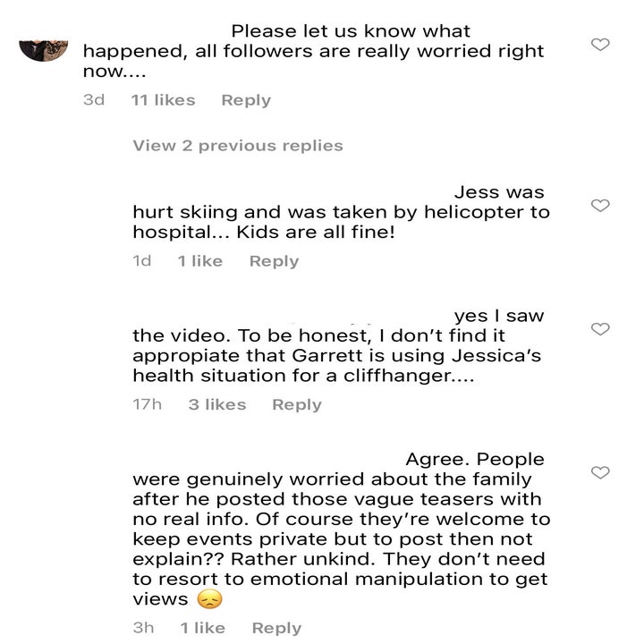This screenshot has height=644, width=644.
Task: View the "3 likes" list
Action: (216, 404)
